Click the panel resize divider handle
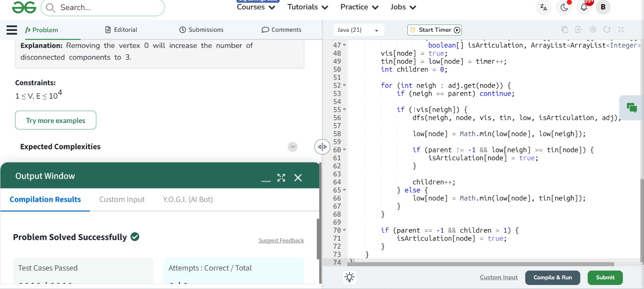This screenshot has width=644, height=289. (322, 147)
